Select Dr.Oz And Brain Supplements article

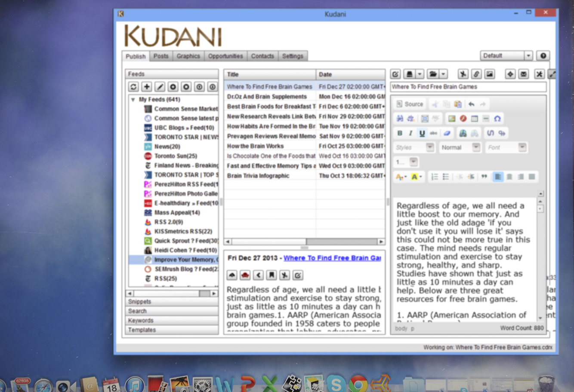point(267,97)
